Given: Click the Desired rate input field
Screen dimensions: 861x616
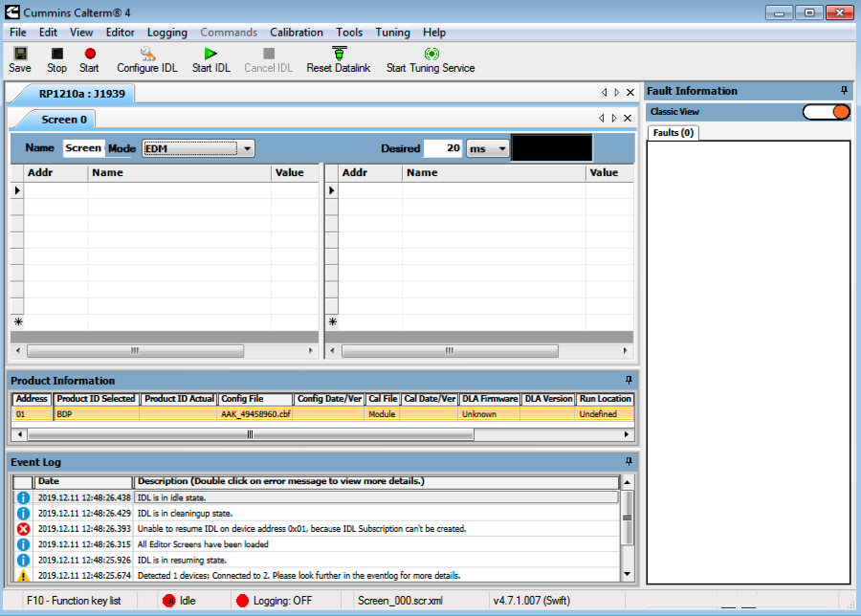Looking at the screenshot, I should pos(443,148).
